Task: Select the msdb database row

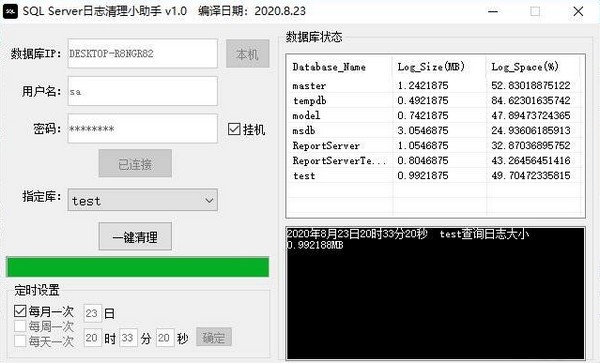Action: point(435,130)
